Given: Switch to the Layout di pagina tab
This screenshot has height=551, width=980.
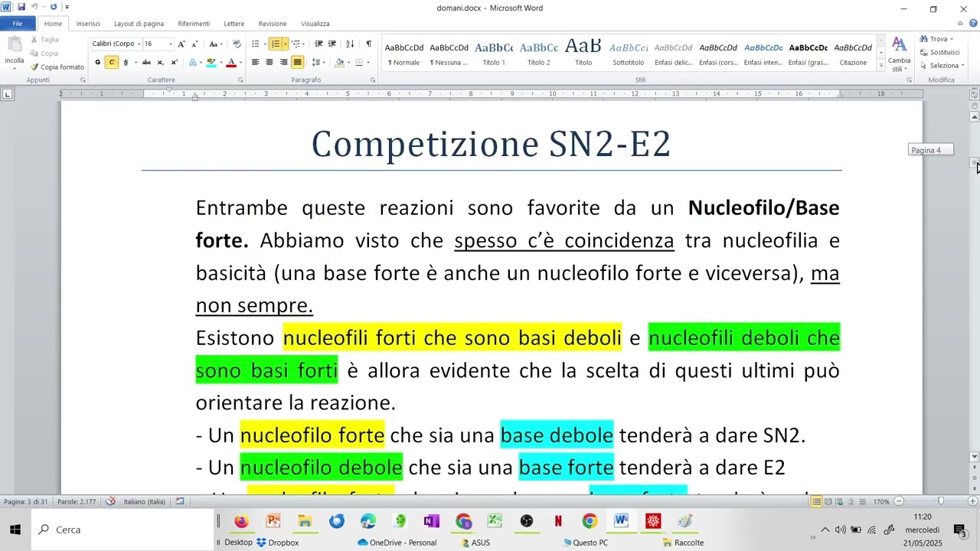Looking at the screenshot, I should [x=139, y=24].
